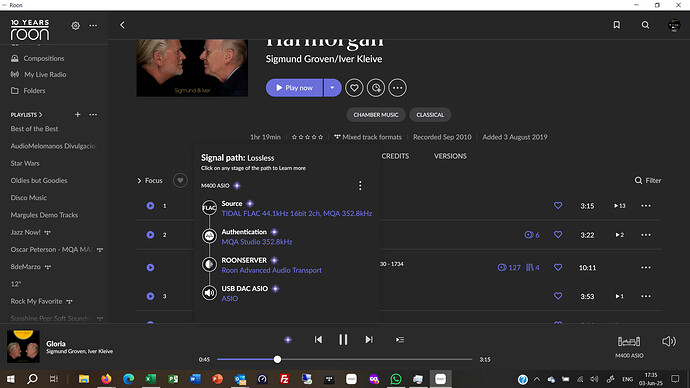Toggle favorite heart on 3:15 track
This screenshot has height=388, width=690.
click(x=558, y=205)
